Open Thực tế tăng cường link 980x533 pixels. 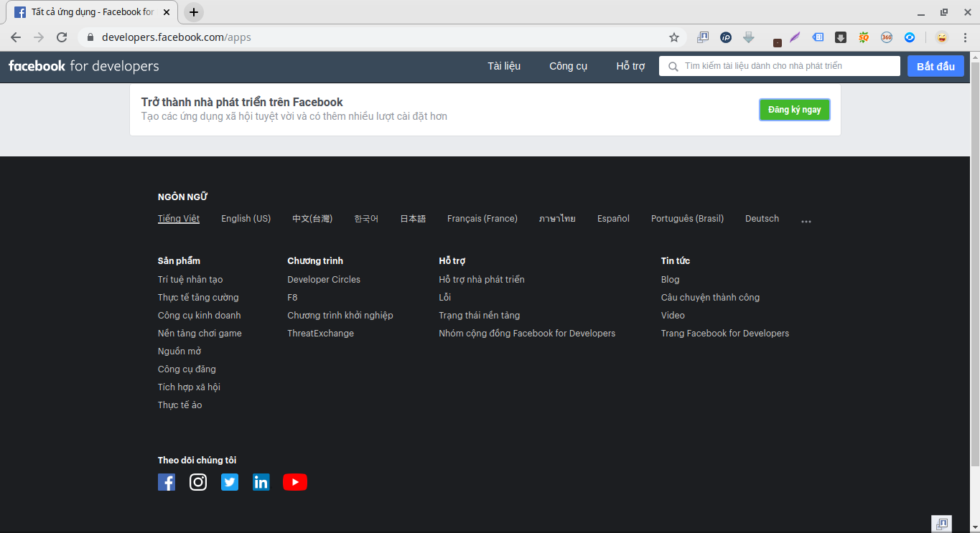(x=198, y=298)
